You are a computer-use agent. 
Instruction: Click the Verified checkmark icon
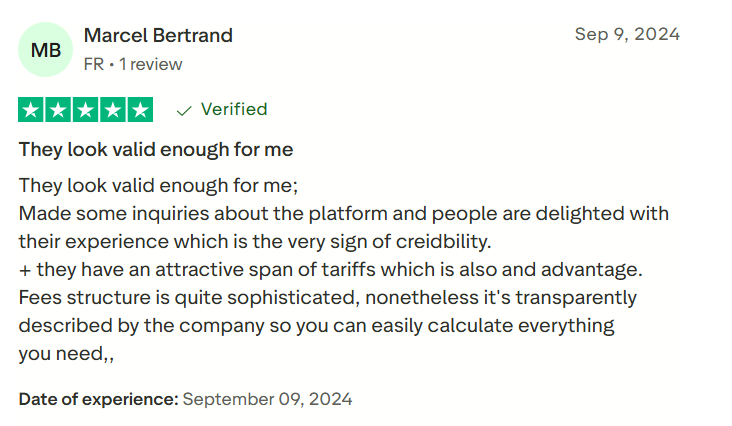coord(184,109)
